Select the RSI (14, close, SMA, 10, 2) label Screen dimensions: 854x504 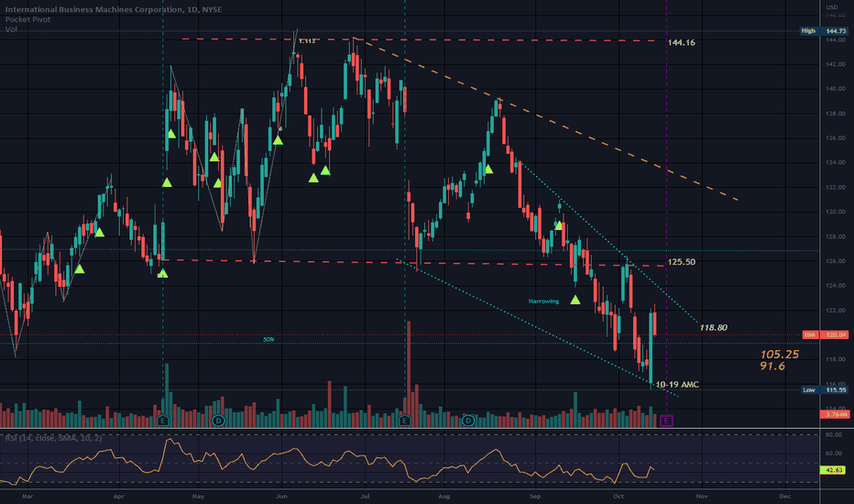click(53, 438)
